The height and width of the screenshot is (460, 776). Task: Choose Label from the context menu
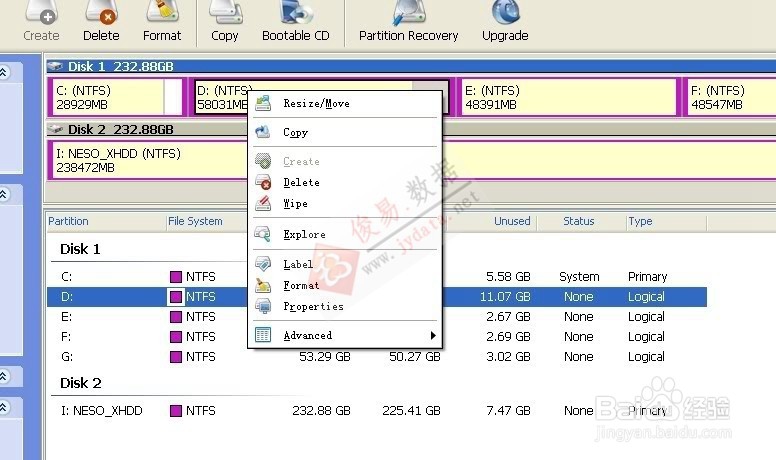pos(345,264)
